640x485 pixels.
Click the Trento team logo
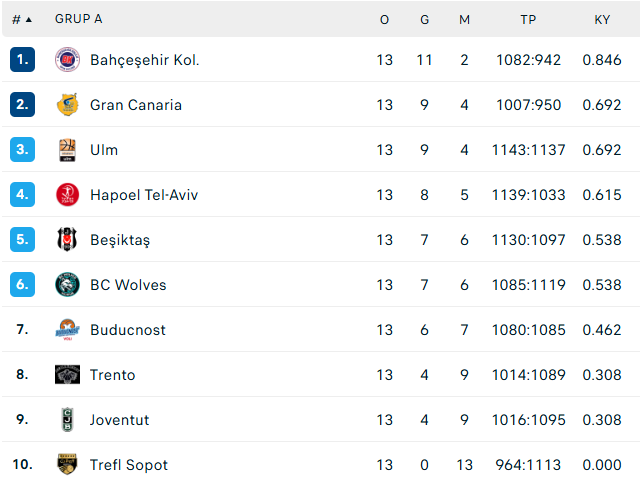click(67, 375)
